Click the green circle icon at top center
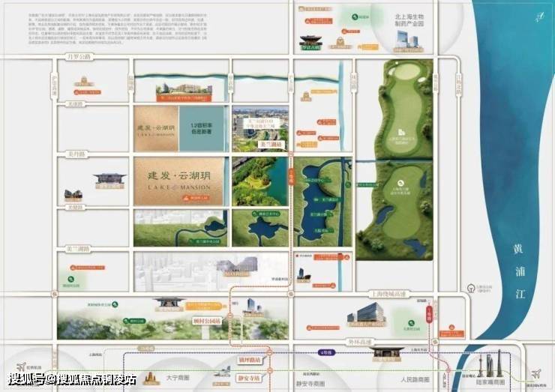The width and height of the screenshot is (555, 392). pyautogui.click(x=355, y=16)
